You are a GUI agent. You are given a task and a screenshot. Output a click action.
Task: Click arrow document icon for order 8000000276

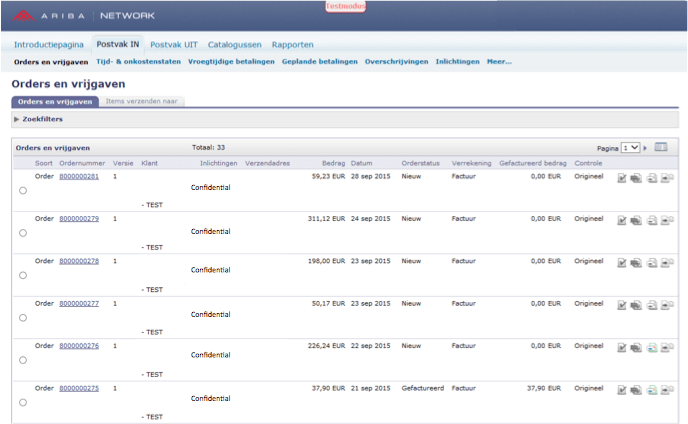point(667,348)
